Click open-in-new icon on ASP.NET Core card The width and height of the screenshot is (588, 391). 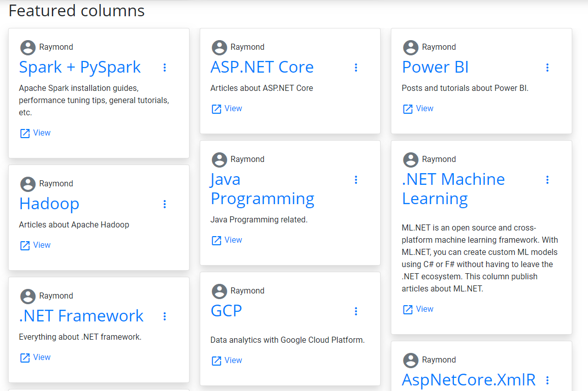[x=216, y=109]
